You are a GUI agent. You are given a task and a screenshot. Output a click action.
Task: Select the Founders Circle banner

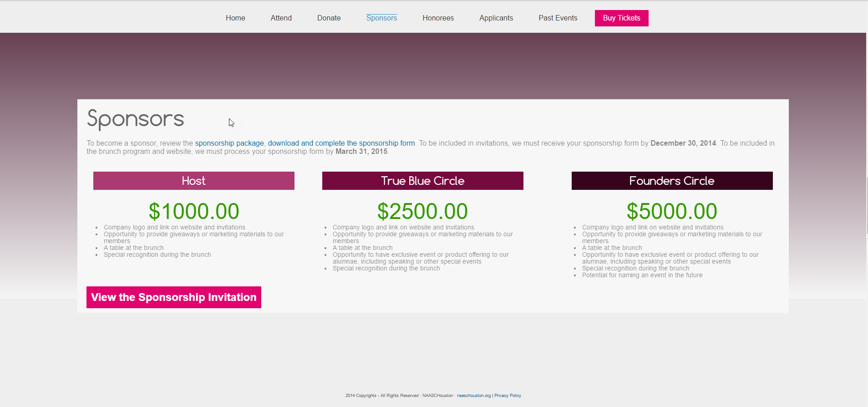click(x=672, y=181)
